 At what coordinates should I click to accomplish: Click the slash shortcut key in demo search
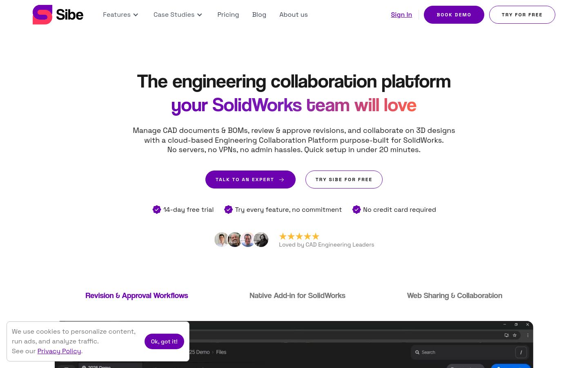coord(521,352)
